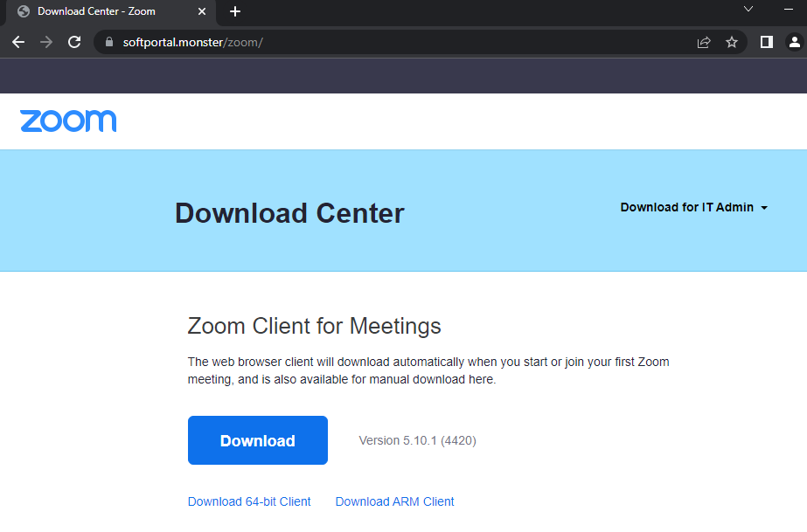Expand Download for IT Admin dropdown
This screenshot has height=532, width=807.
[693, 207]
